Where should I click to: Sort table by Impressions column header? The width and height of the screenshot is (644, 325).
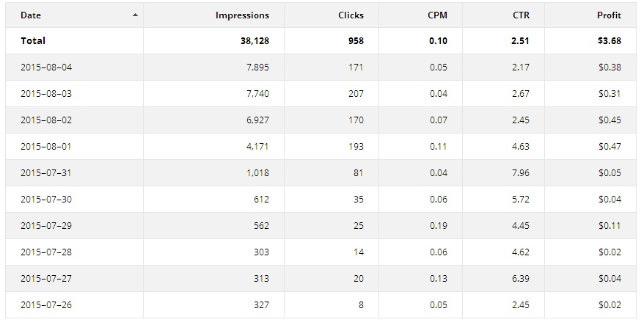242,15
